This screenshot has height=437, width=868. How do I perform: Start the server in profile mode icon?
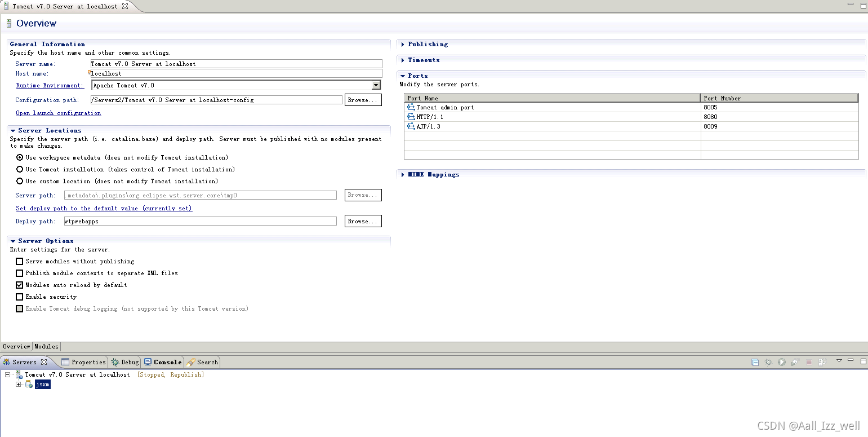(795, 362)
